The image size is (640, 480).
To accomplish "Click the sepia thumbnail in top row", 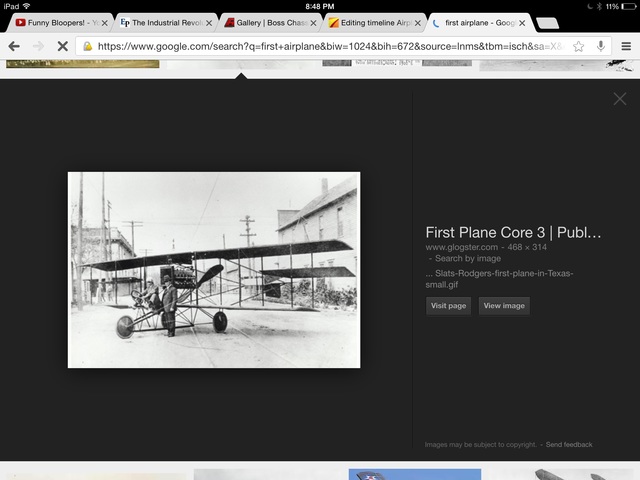I will coord(82,64).
